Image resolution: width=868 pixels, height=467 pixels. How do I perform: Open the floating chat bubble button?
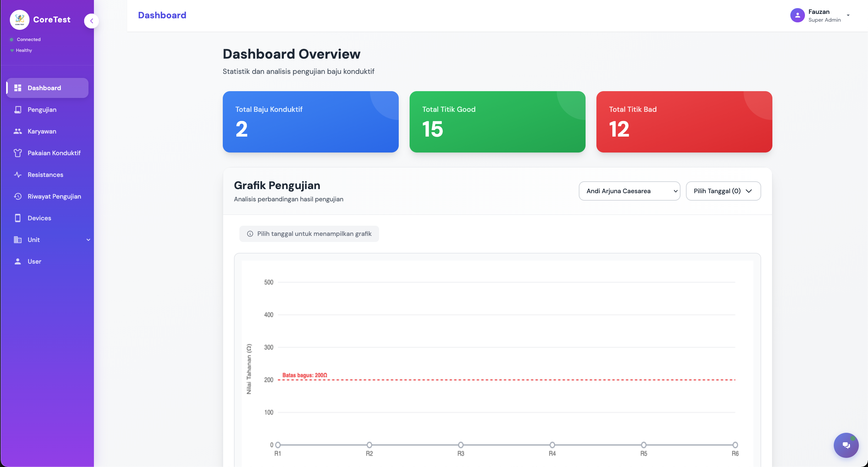[846, 445]
